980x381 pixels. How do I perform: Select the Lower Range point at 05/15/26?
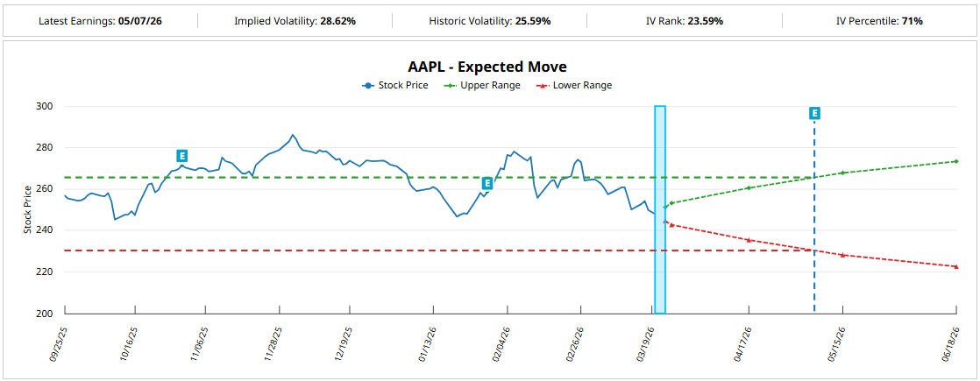[x=842, y=255]
